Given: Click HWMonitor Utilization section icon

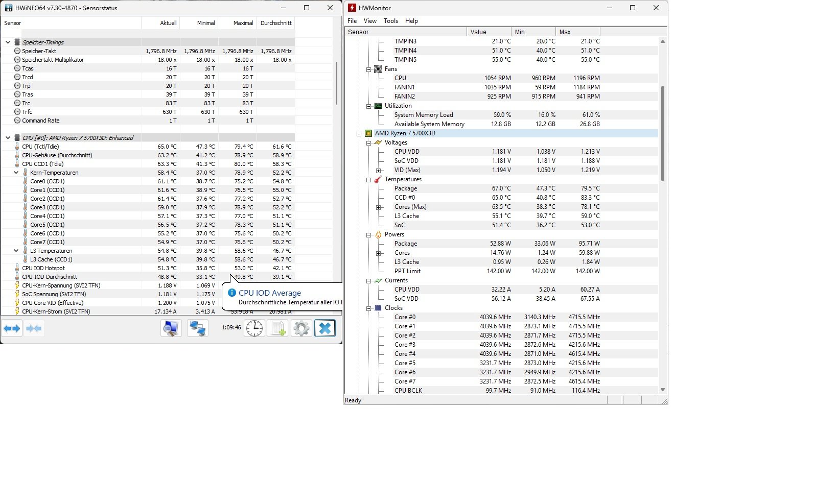Looking at the screenshot, I should 378,106.
